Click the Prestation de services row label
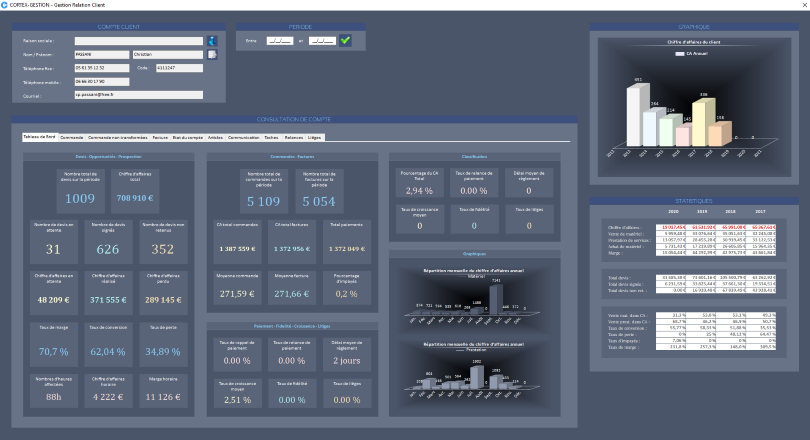Image resolution: width=810 pixels, height=440 pixels. point(629,240)
